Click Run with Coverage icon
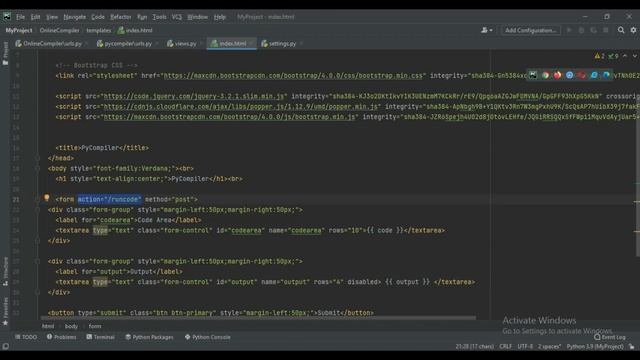The image size is (640, 360). [593, 30]
